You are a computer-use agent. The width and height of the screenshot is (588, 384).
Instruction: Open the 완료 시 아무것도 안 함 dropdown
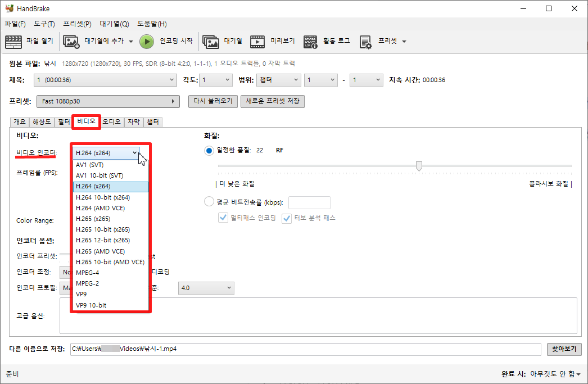tap(555, 374)
